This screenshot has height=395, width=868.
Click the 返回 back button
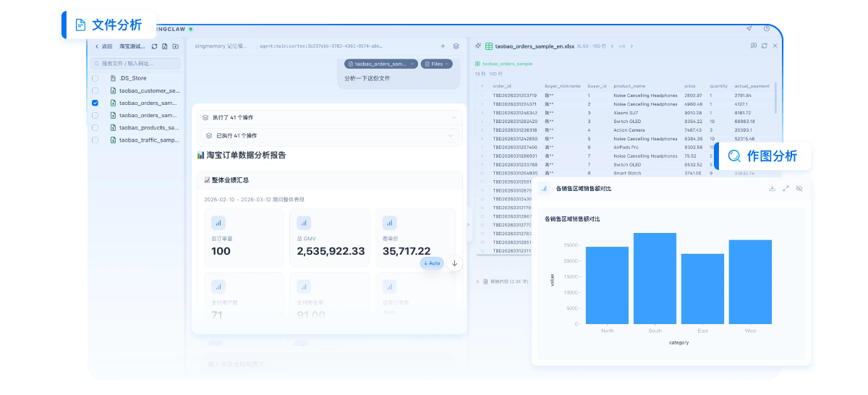pyautogui.click(x=103, y=46)
